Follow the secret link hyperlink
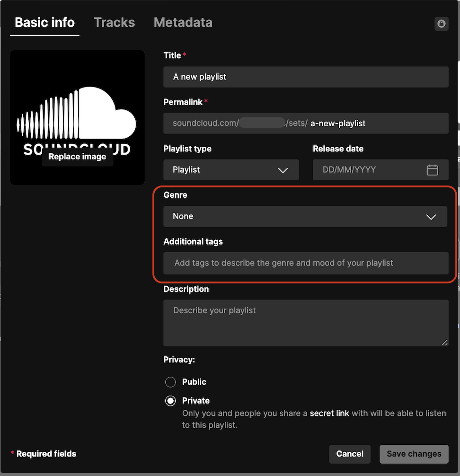 pos(329,413)
